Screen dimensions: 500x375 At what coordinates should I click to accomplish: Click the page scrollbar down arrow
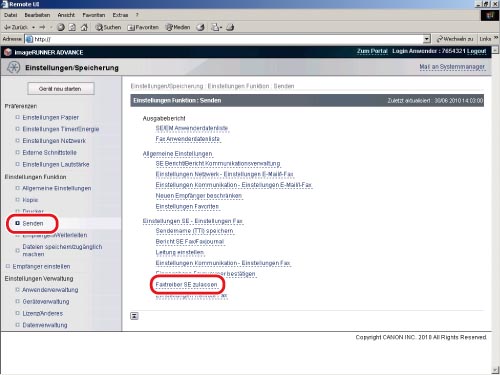[x=496, y=370]
